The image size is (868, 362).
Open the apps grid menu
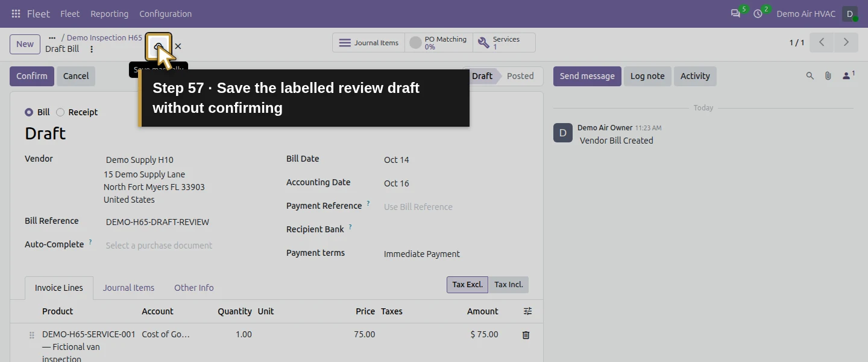coord(16,13)
